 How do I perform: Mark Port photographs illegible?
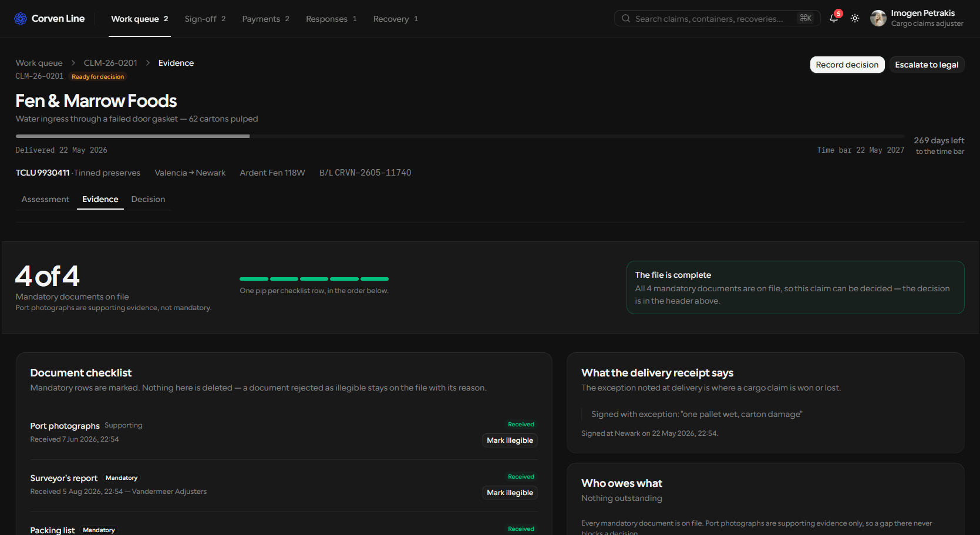tap(510, 440)
